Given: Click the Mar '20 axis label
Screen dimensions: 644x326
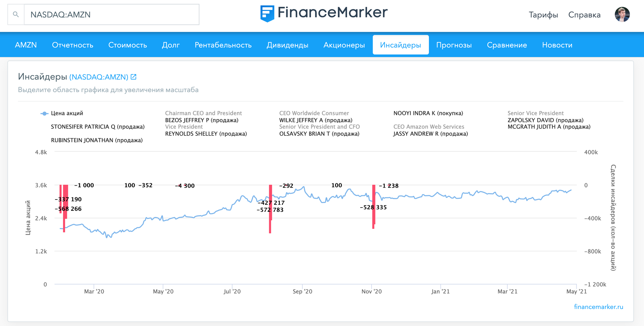Looking at the screenshot, I should coord(94,292).
